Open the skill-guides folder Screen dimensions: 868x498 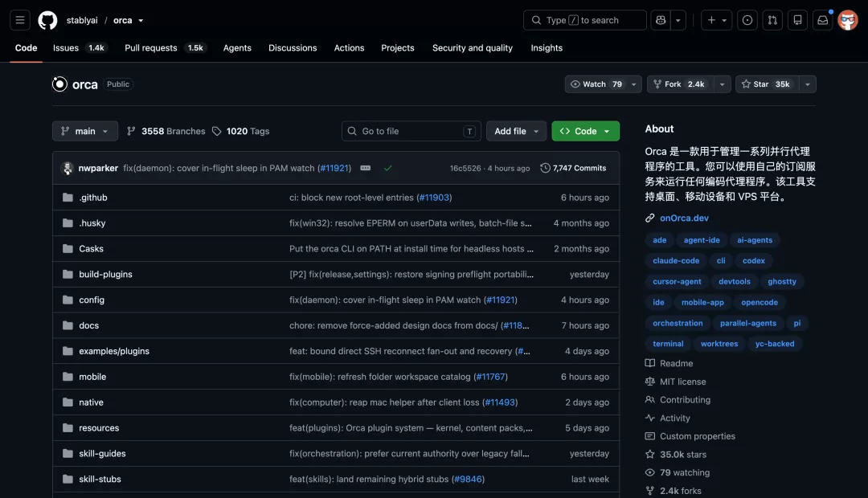pos(102,453)
